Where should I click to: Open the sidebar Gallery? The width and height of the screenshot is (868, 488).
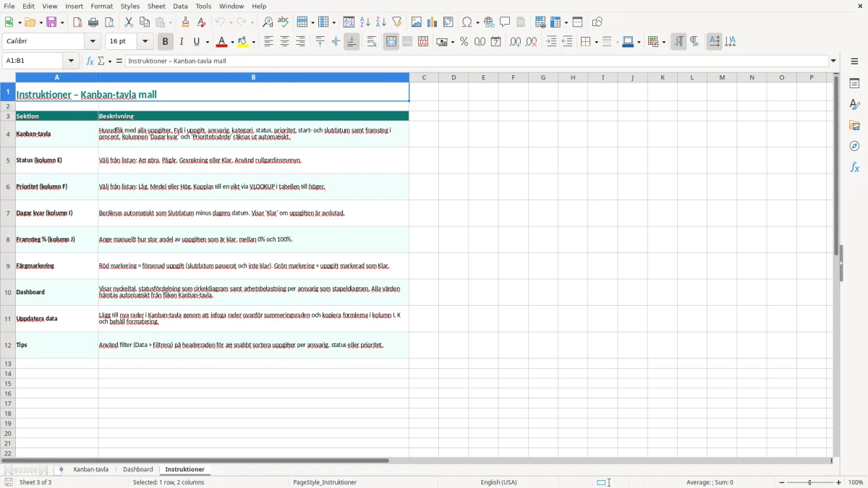(854, 125)
